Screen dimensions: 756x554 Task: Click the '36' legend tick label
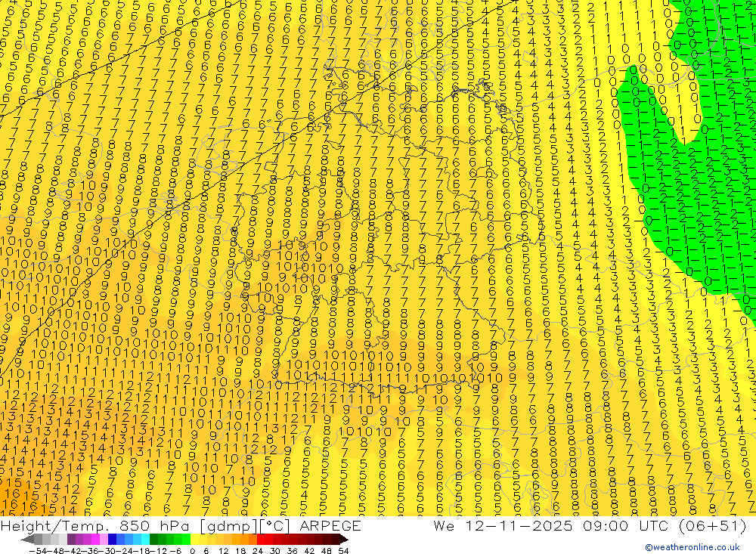(x=292, y=551)
